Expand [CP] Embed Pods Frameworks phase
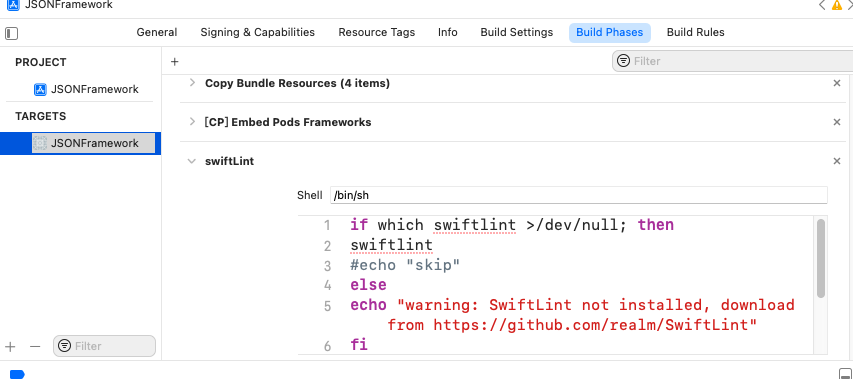853x379 pixels. tap(192, 122)
